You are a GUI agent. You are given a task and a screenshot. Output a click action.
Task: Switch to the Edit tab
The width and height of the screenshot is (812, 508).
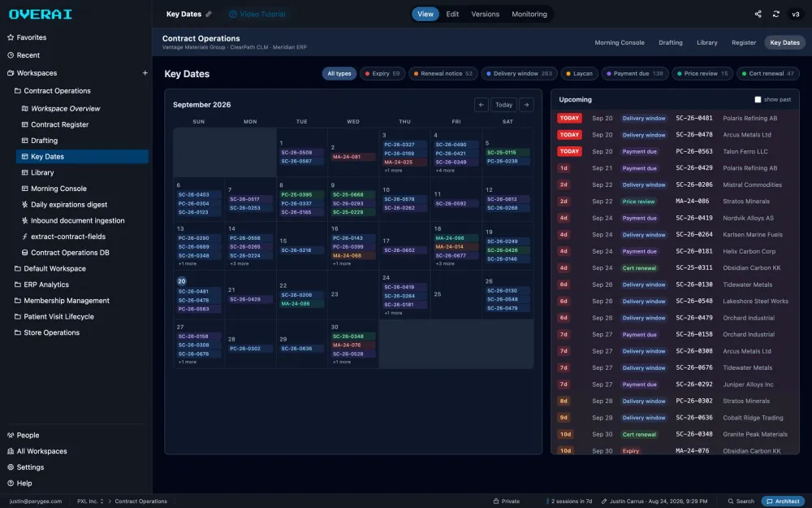[x=452, y=14]
